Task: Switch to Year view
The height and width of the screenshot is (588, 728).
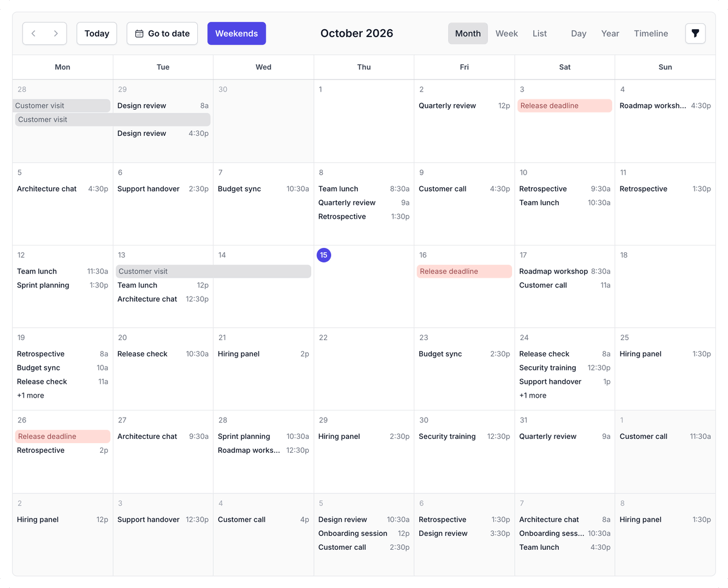Action: point(610,33)
